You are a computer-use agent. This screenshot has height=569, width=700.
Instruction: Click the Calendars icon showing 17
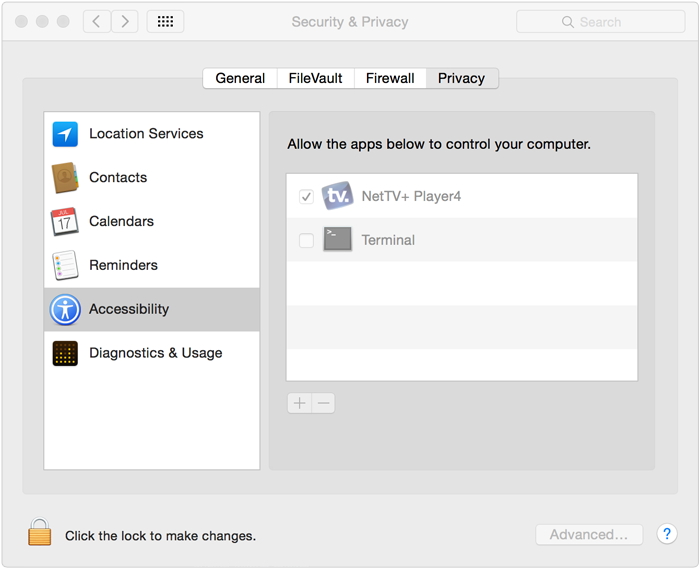point(65,221)
